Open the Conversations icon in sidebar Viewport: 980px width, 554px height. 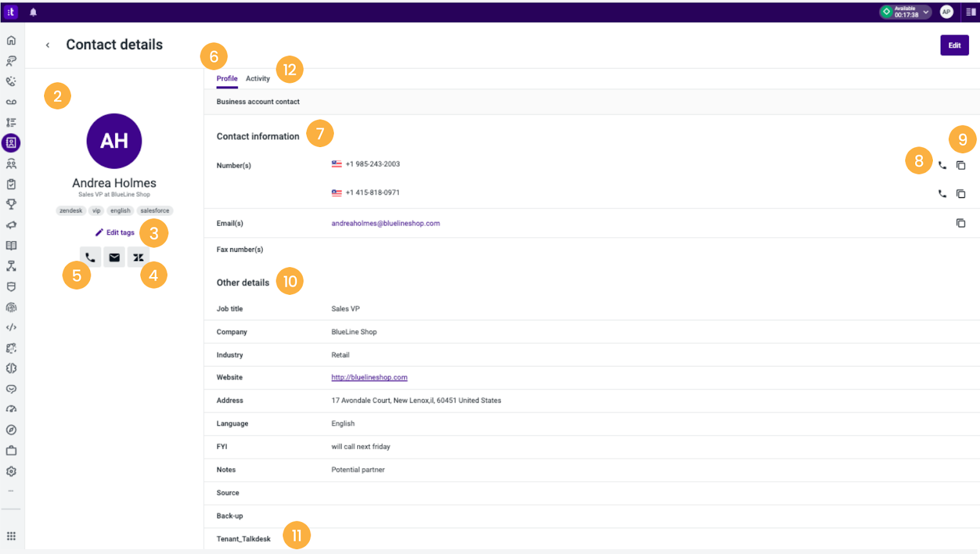click(x=11, y=61)
